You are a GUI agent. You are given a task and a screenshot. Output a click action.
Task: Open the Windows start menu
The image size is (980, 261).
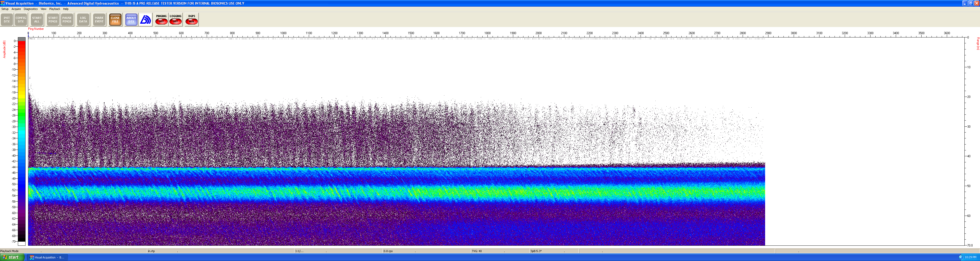click(12, 257)
